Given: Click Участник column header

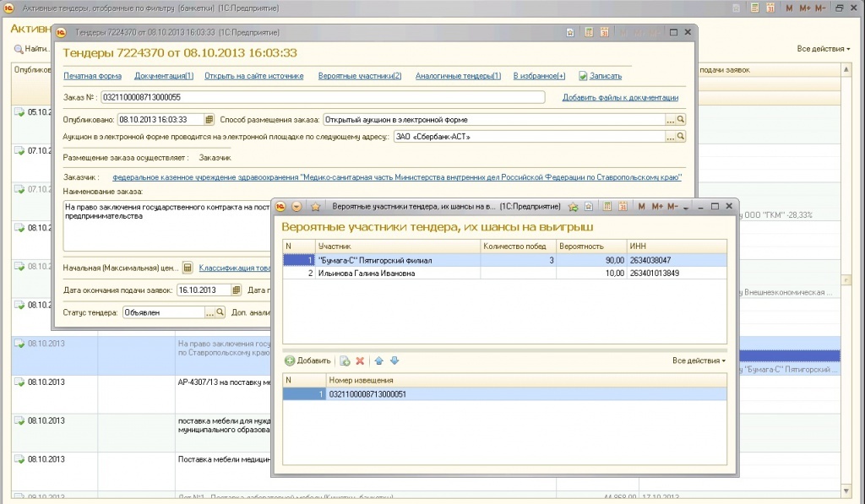Looking at the screenshot, I should click(397, 247).
